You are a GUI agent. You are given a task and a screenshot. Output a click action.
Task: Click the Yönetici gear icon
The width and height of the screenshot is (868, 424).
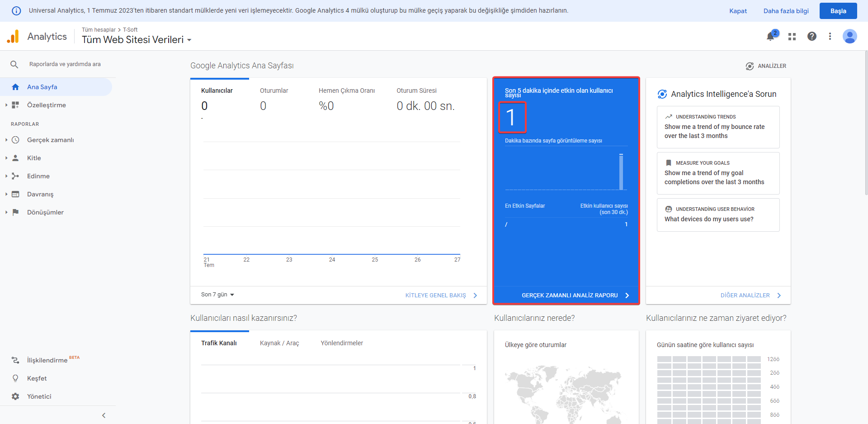(x=15, y=396)
